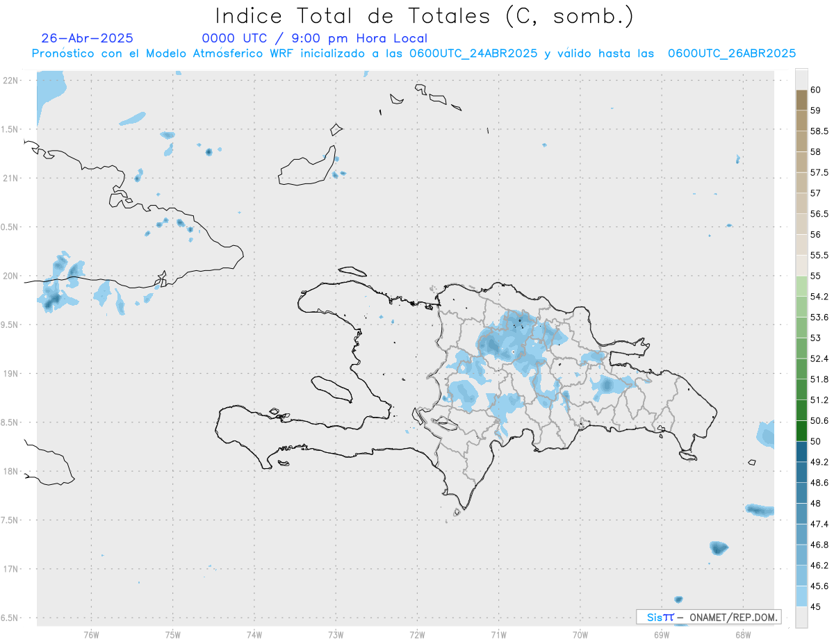834x644 pixels.
Task: Click the legend value 56.5
Action: click(819, 214)
